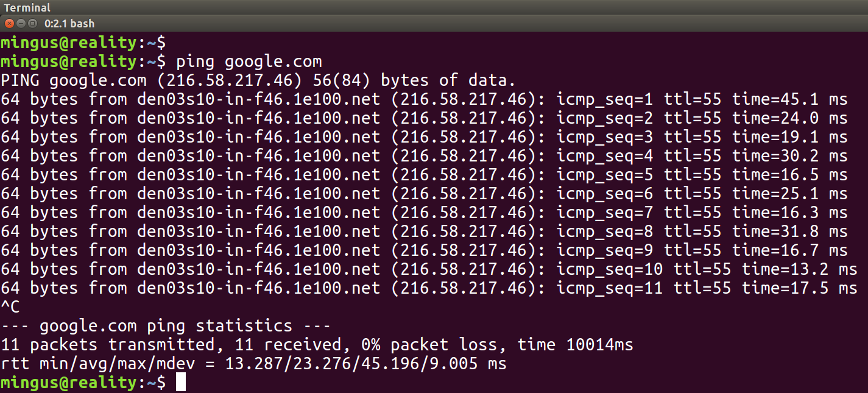Click the ^C interrupt line

tap(11, 307)
